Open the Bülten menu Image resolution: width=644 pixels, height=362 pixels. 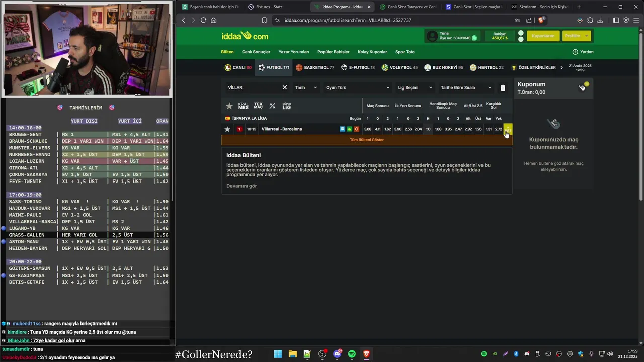coord(227,52)
